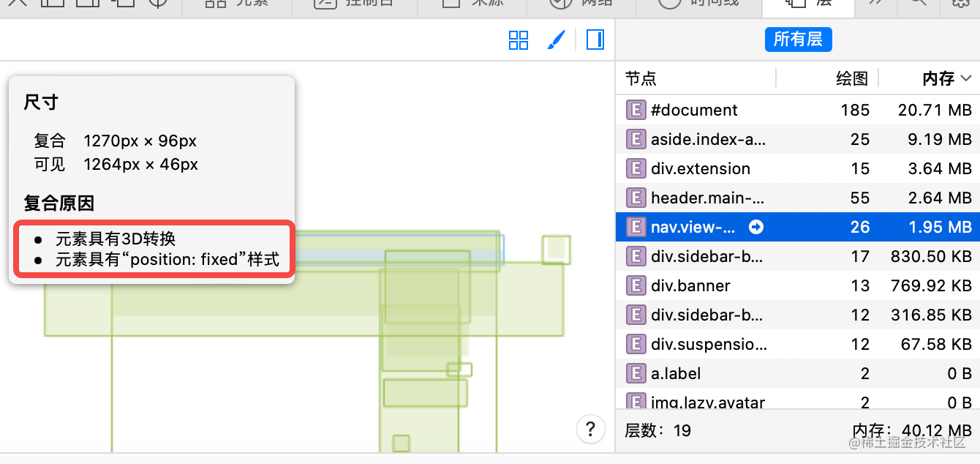Image resolution: width=980 pixels, height=464 pixels.
Task: Click the position: fixed reason text
Action: 167,260
